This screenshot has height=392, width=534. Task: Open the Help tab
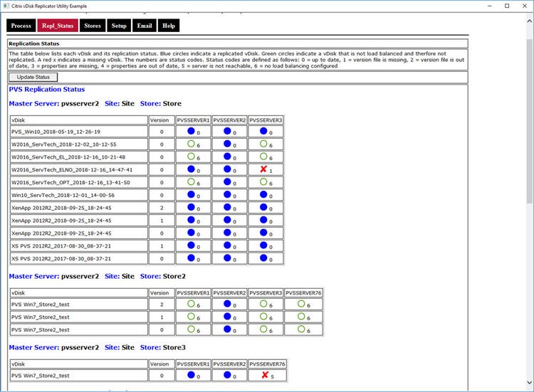169,26
